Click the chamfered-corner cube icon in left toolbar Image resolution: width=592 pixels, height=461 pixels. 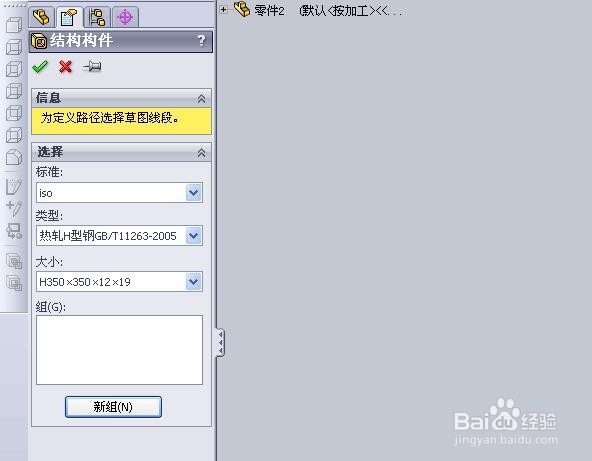tap(14, 157)
